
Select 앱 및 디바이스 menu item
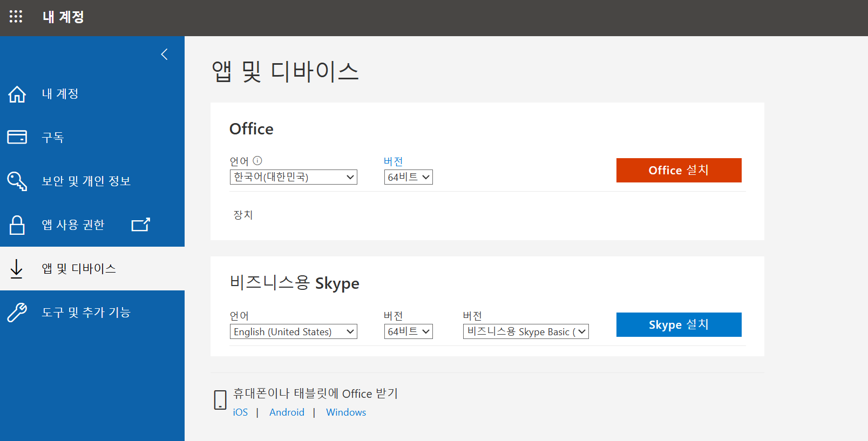[92, 268]
